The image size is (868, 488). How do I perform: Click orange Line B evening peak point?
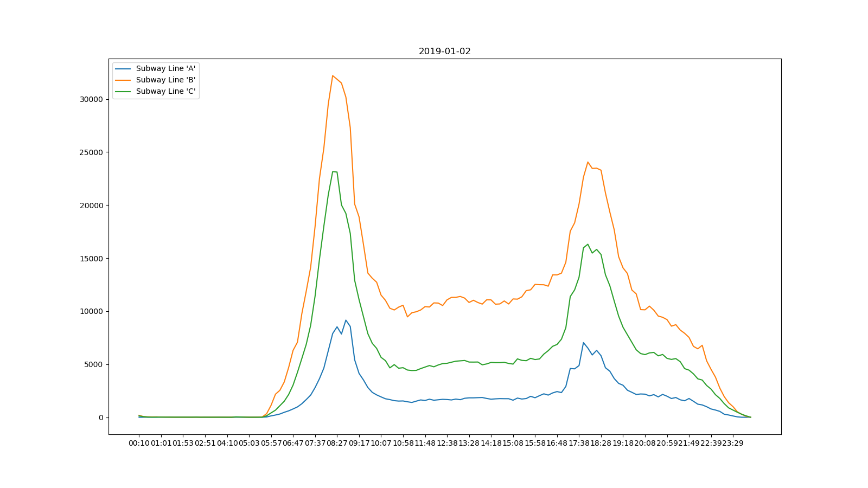click(588, 162)
